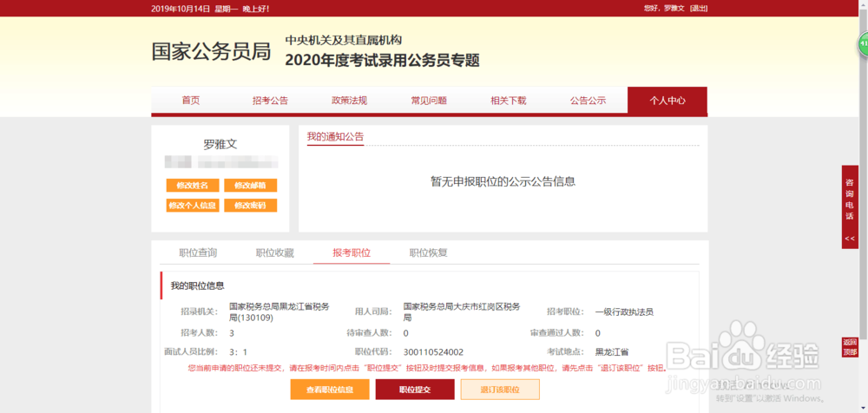868x413 pixels.
Task: Click the interview ratio value 3：1
Action: coord(238,352)
